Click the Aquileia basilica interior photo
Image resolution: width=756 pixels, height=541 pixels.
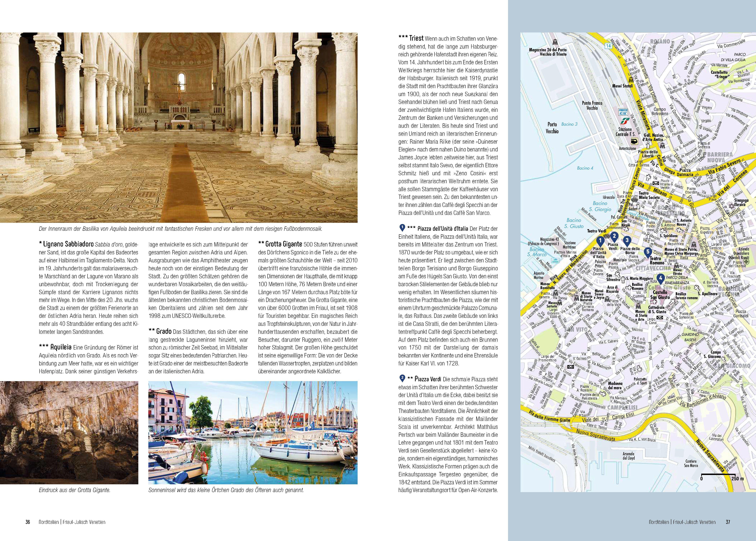point(179,127)
